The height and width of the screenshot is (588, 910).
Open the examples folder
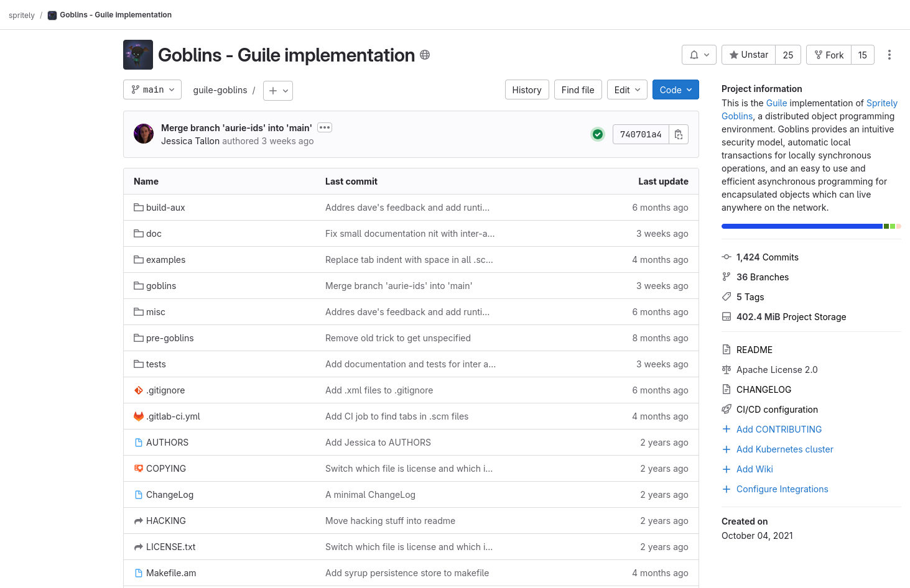(165, 260)
